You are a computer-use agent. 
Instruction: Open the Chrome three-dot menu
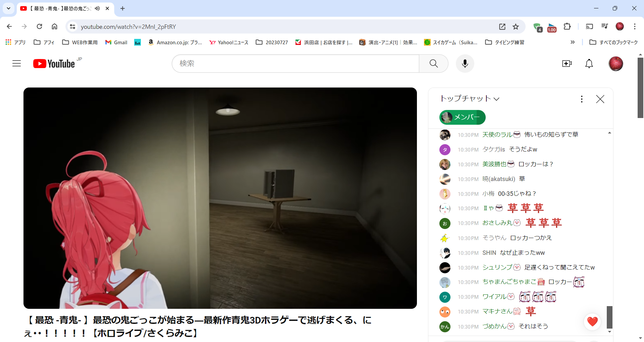pyautogui.click(x=635, y=26)
